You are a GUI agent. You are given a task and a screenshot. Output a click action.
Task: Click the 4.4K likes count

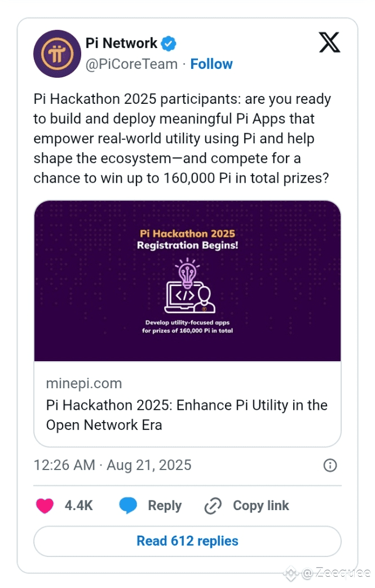tap(79, 506)
